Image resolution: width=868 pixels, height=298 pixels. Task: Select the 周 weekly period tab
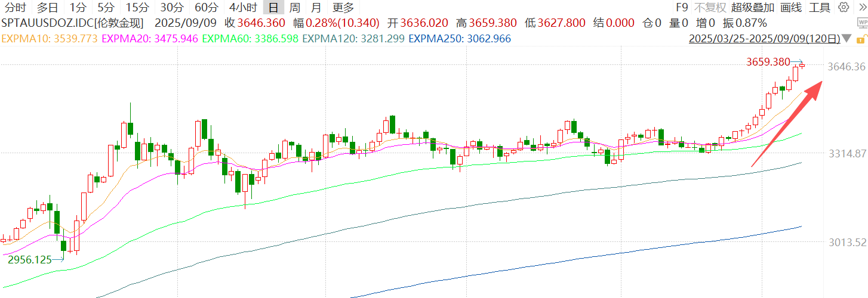pyautogui.click(x=295, y=8)
